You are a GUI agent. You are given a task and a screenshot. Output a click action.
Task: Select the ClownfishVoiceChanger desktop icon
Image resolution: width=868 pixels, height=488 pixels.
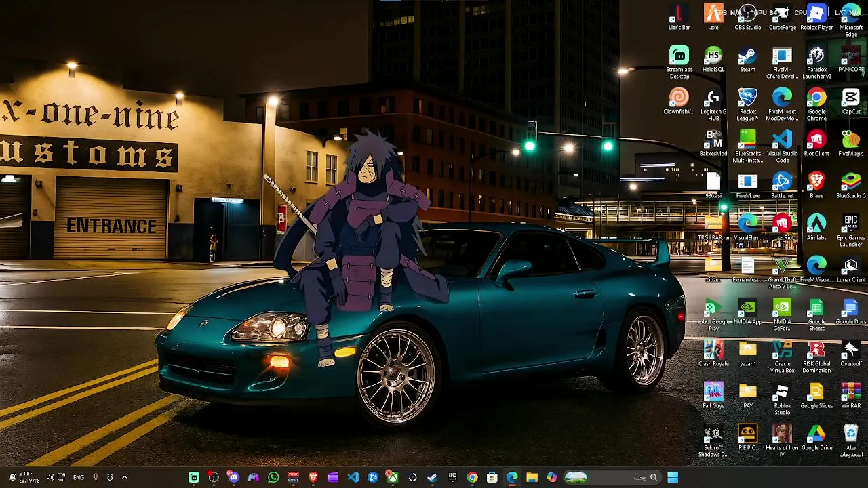pyautogui.click(x=679, y=102)
